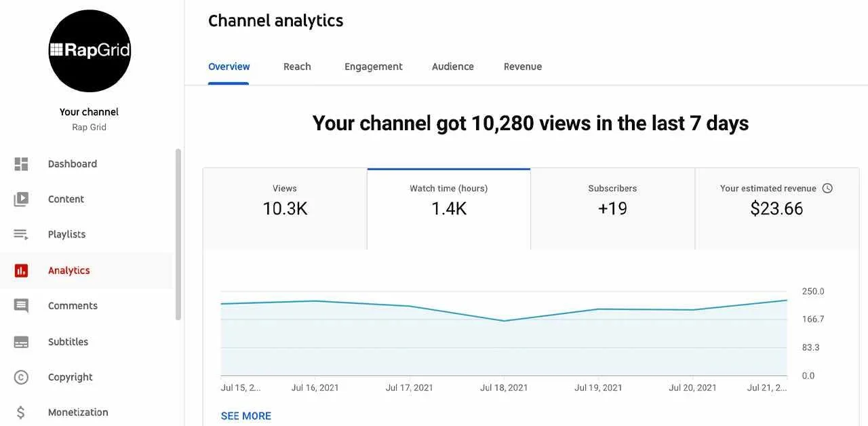
Task: Open the Engagement tab
Action: [373, 66]
